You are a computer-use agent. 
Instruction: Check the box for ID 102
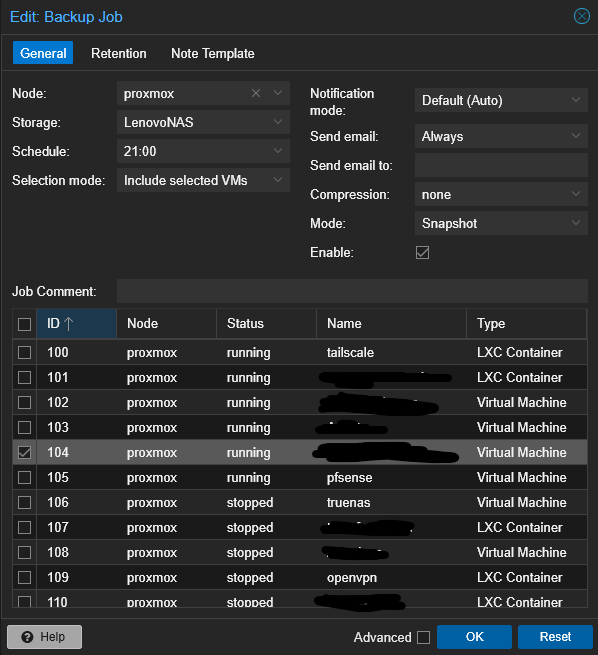point(24,403)
